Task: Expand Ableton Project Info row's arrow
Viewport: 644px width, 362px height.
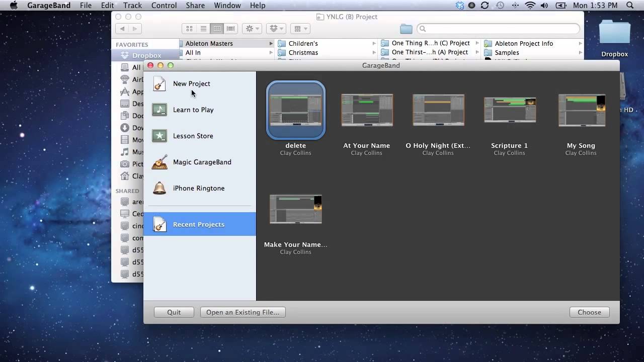Action: pos(580,44)
